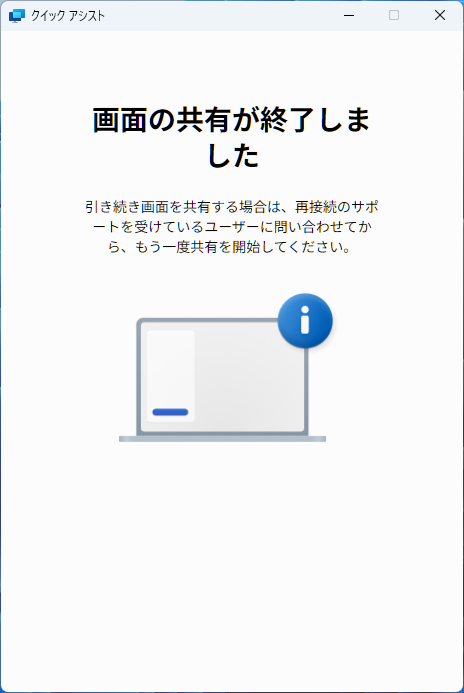Click the blank area below laptop illustration
This screenshot has height=693, width=464.
[x=232, y=552]
